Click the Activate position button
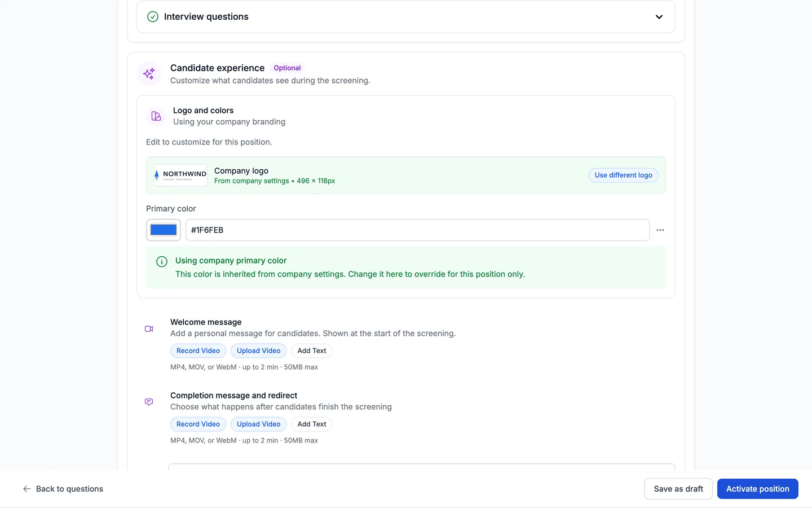The width and height of the screenshot is (812, 508). tap(757, 489)
